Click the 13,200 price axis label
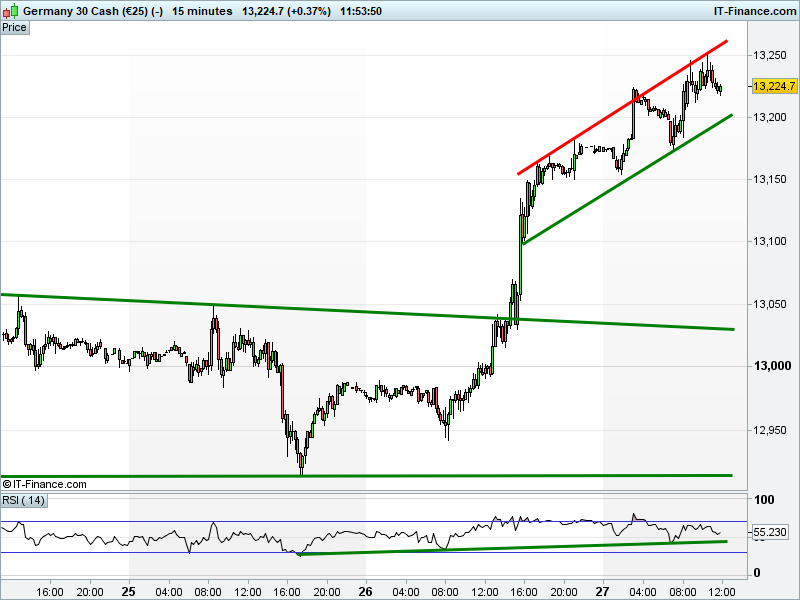This screenshot has height=600, width=800. coord(770,117)
